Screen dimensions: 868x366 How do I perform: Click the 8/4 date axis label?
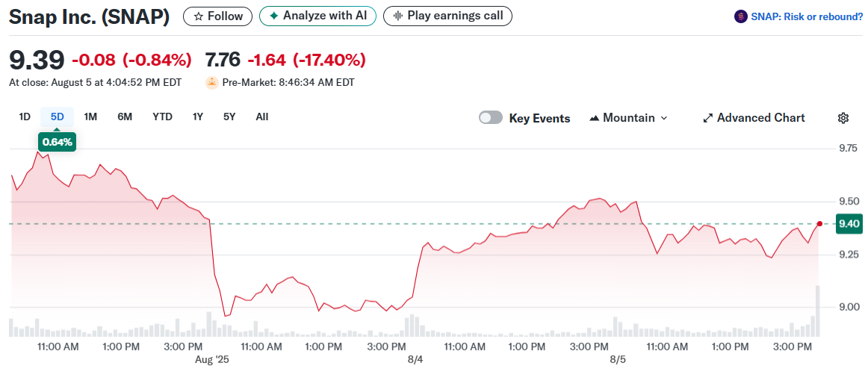415,359
